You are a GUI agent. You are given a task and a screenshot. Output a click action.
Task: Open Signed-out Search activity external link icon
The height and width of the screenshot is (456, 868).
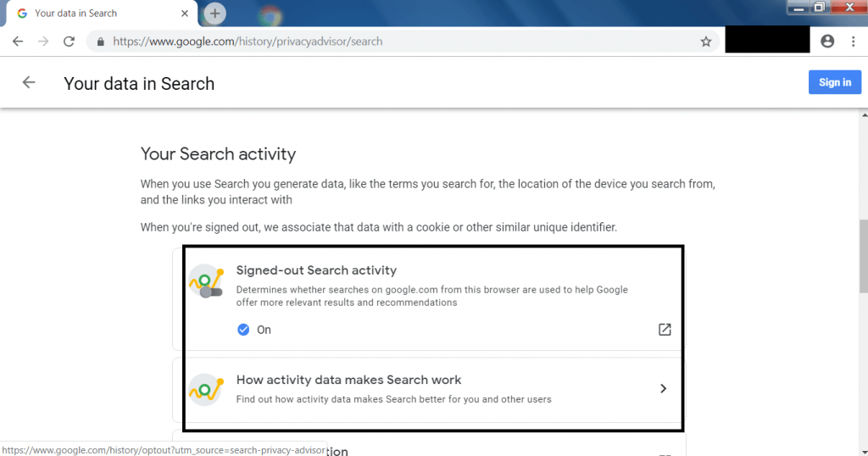665,330
